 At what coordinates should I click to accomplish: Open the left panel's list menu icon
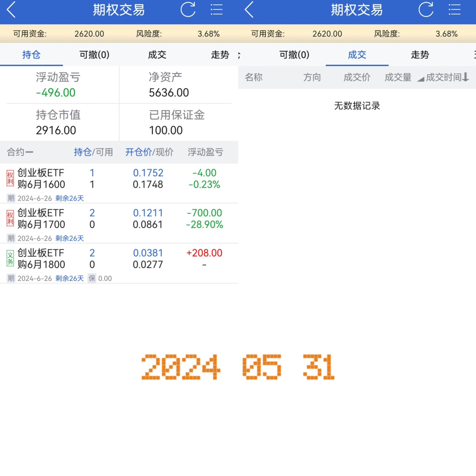pos(217,10)
